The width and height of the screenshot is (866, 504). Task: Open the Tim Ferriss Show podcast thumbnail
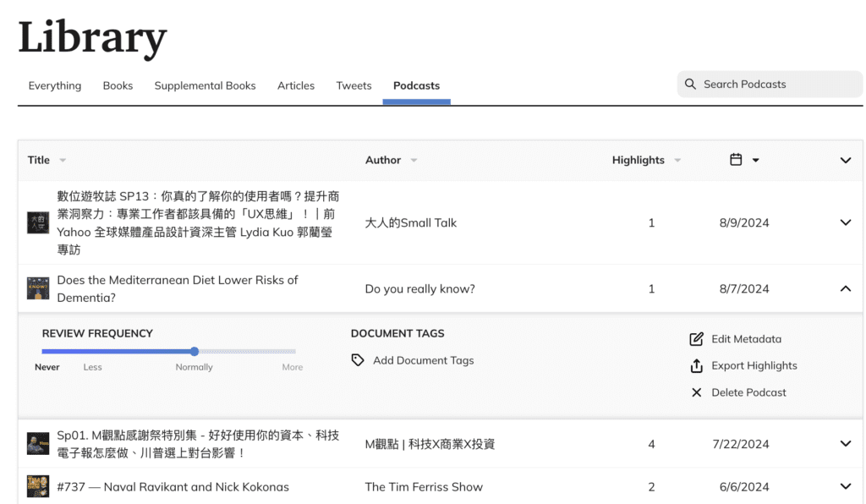(x=37, y=486)
